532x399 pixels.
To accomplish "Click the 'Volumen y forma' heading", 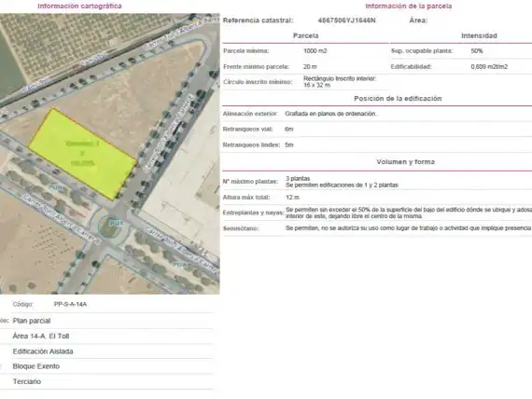I will [405, 161].
